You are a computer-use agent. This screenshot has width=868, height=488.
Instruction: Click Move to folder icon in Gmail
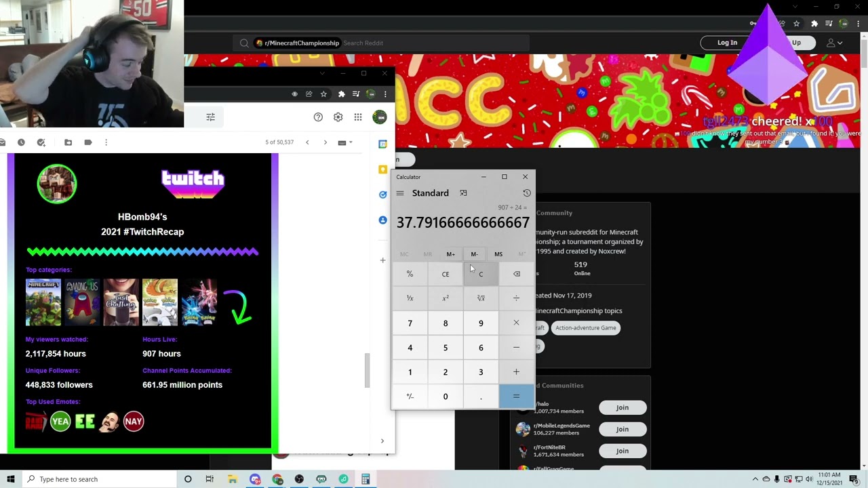pyautogui.click(x=68, y=142)
